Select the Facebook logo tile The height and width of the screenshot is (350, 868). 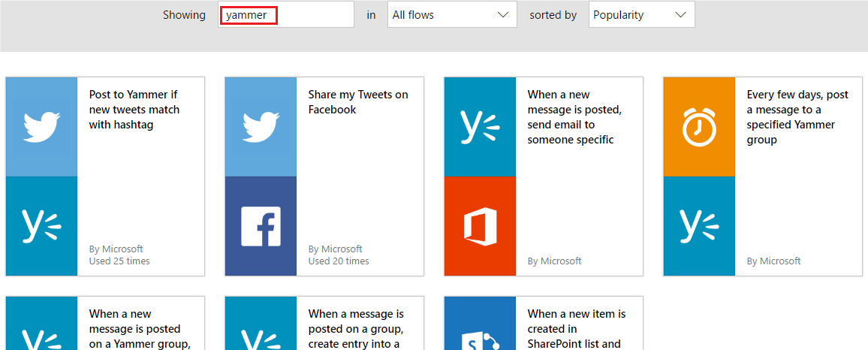[x=261, y=226]
